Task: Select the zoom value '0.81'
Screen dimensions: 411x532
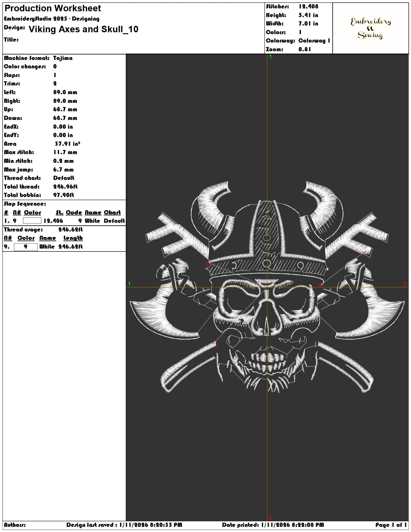Action: (x=305, y=49)
